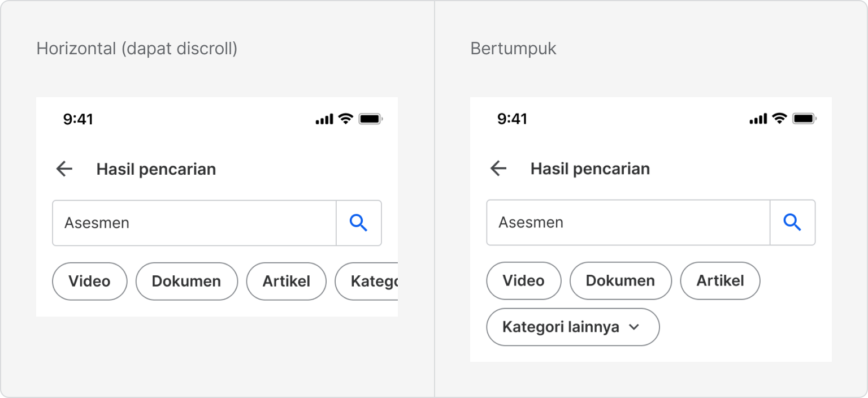Go back using arrow in Bertumpuk example
Viewport: 868px width, 398px height.
point(498,168)
